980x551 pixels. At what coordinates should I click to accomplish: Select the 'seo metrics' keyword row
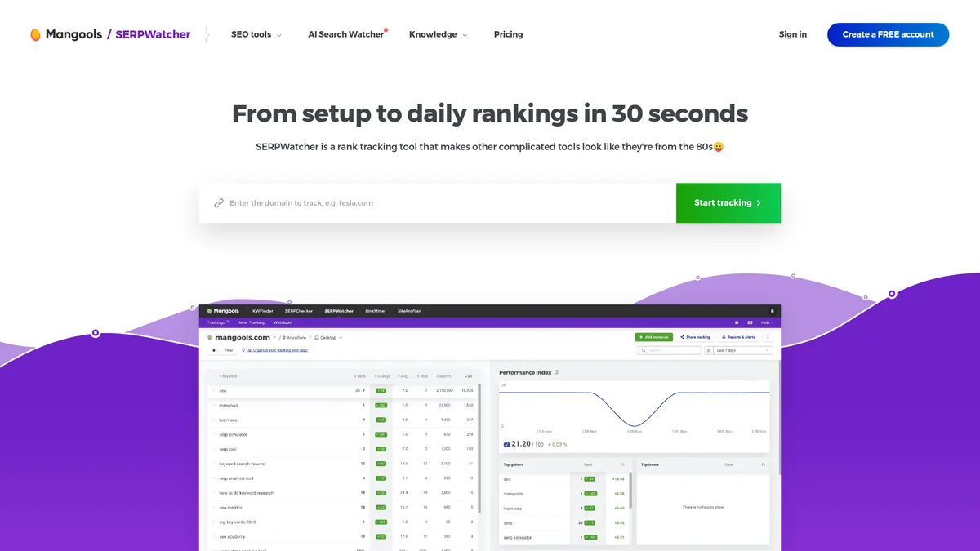343,508
